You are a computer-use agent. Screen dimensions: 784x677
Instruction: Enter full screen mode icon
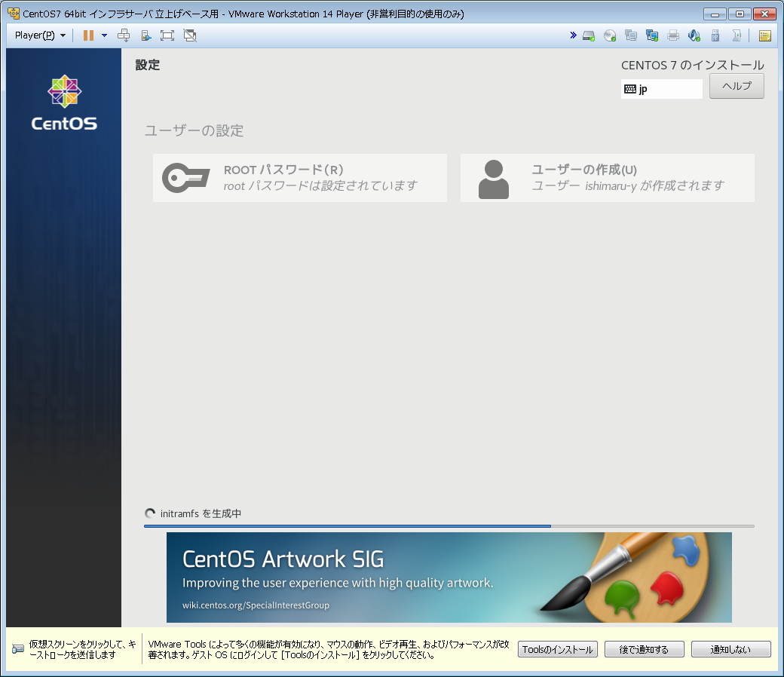(167, 35)
